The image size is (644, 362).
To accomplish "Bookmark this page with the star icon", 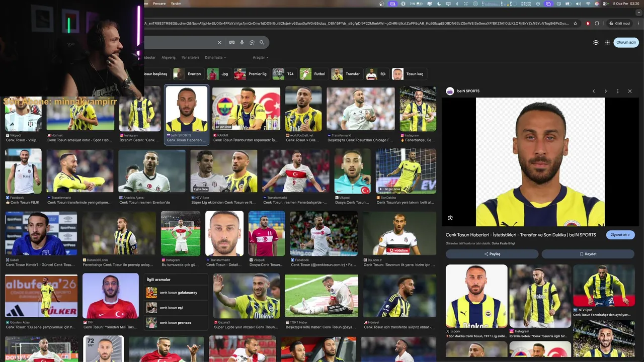I will [575, 23].
